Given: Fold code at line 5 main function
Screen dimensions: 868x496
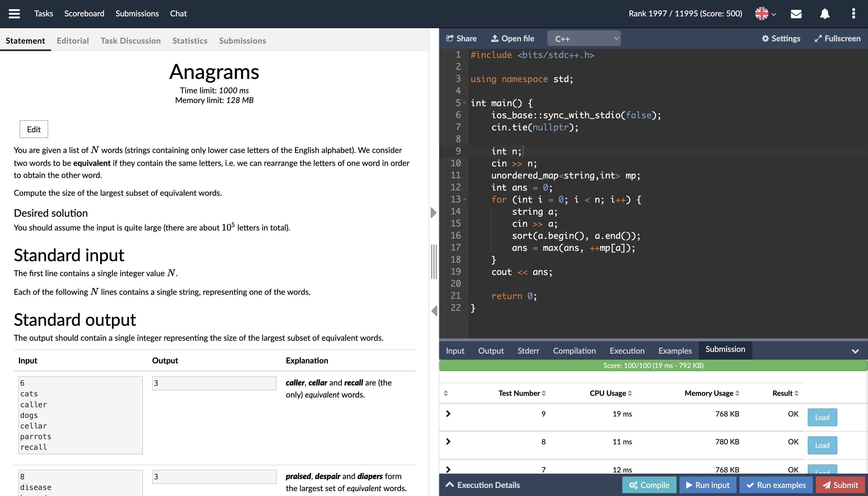Looking at the screenshot, I should click(465, 103).
